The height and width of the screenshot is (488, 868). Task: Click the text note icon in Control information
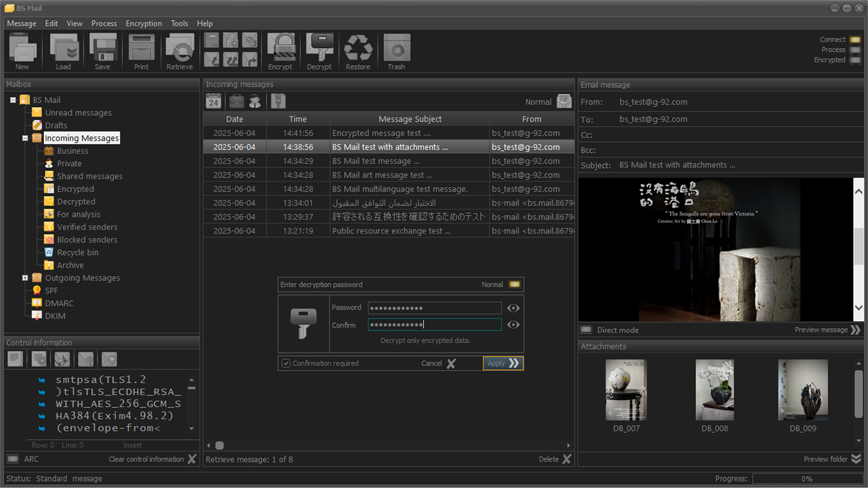(x=16, y=359)
